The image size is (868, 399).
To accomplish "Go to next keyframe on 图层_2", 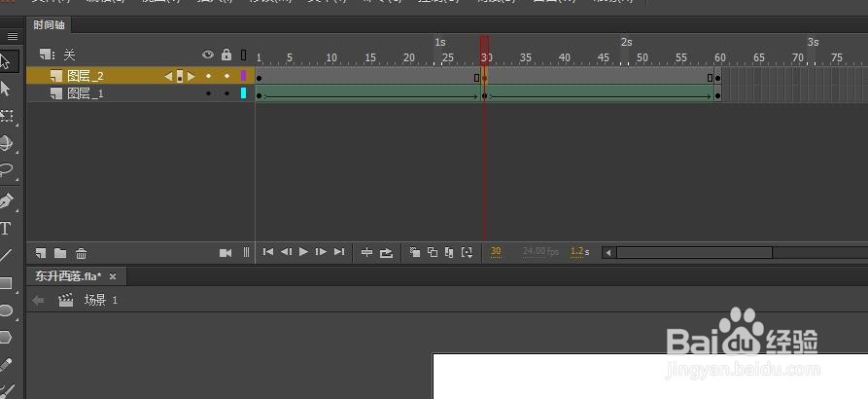I will pyautogui.click(x=191, y=77).
